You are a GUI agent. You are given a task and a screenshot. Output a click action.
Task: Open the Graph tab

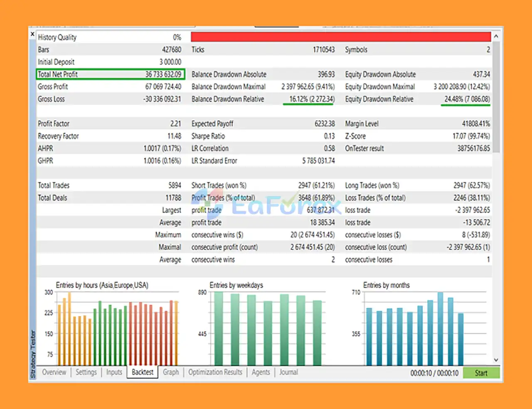[x=171, y=372]
